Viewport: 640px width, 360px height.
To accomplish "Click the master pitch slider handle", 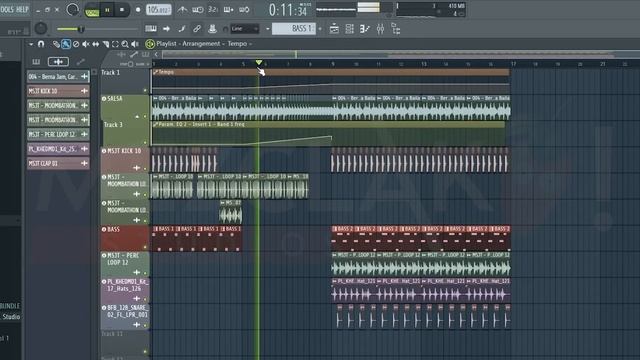I will coord(81,29).
